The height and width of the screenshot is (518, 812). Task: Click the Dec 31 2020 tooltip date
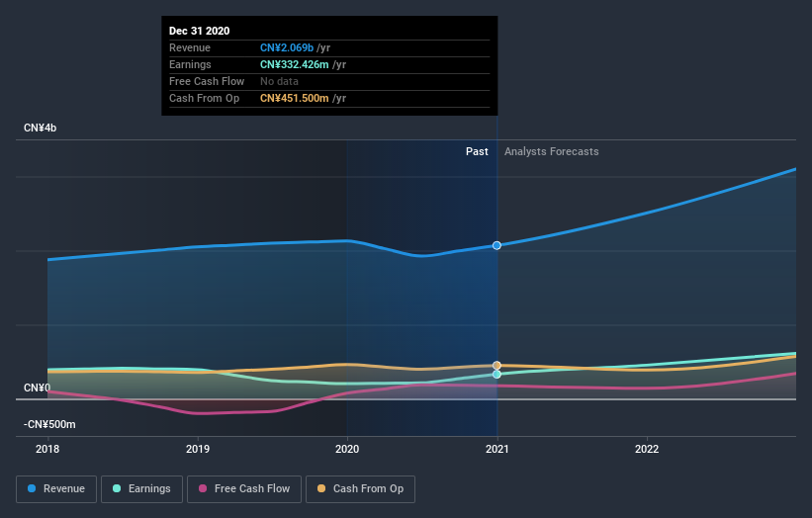coord(200,31)
